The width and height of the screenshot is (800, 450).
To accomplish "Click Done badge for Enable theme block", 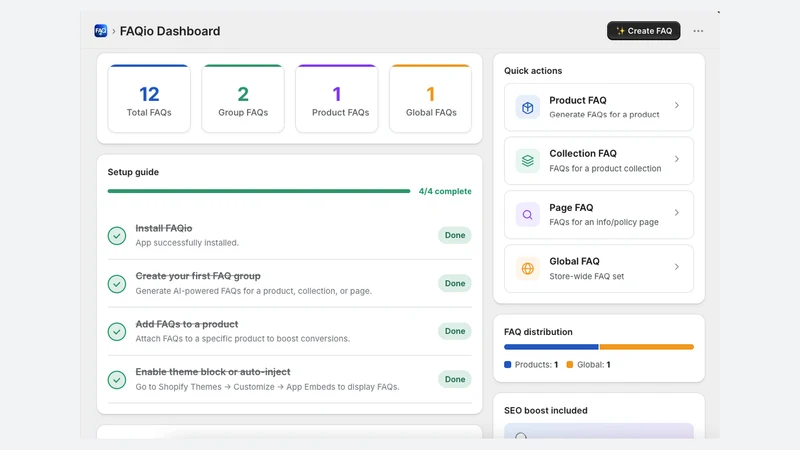I will (x=455, y=379).
